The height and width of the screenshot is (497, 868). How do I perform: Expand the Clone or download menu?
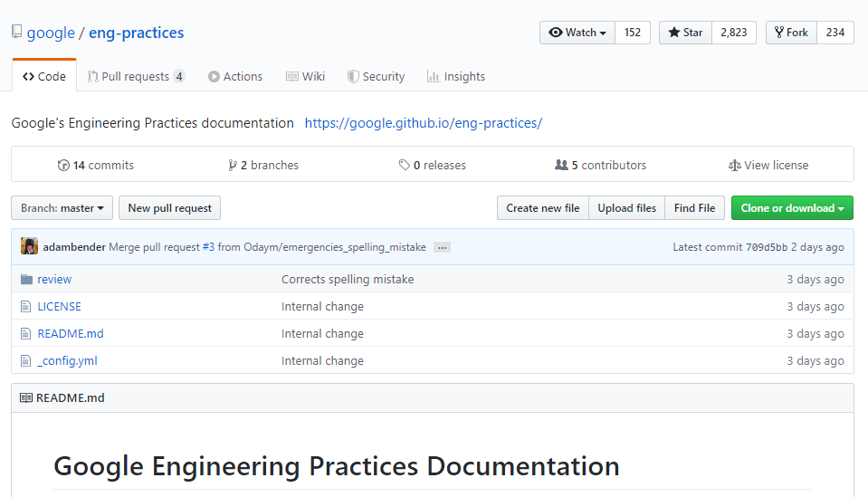(x=792, y=208)
